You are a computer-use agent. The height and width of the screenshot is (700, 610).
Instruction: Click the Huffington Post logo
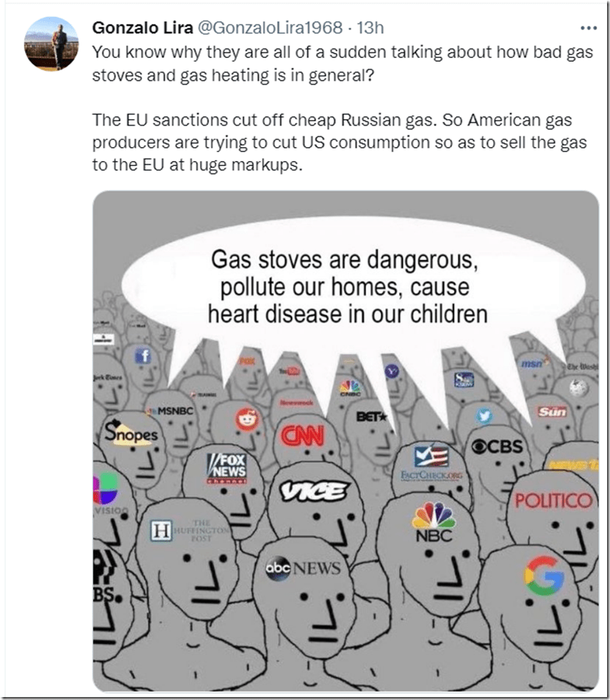coord(190,530)
